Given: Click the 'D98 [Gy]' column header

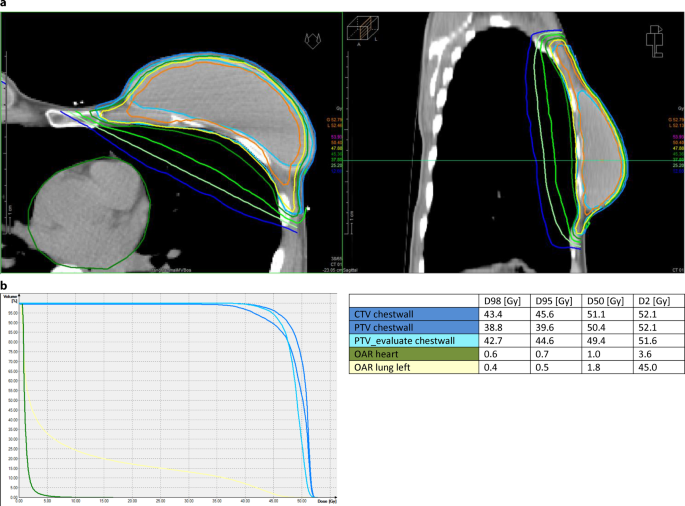Looking at the screenshot, I should click(502, 301).
